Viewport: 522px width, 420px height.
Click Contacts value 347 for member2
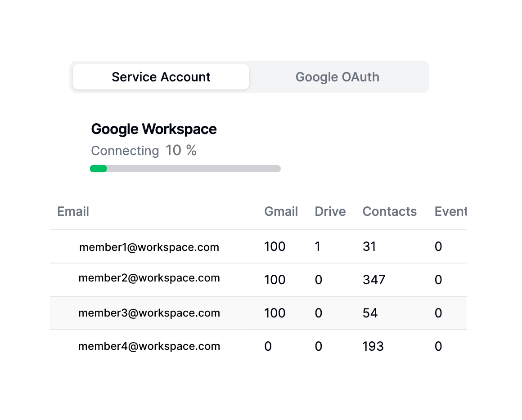point(374,280)
